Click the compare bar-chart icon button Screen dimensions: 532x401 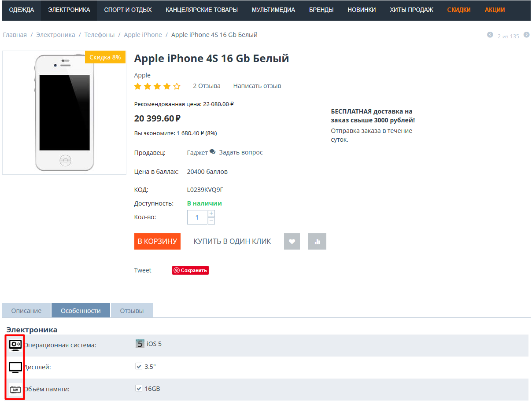click(317, 242)
